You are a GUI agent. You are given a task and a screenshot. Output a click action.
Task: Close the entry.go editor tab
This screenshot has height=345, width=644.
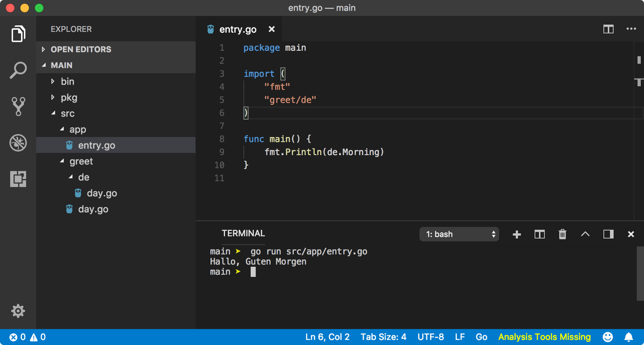272,29
